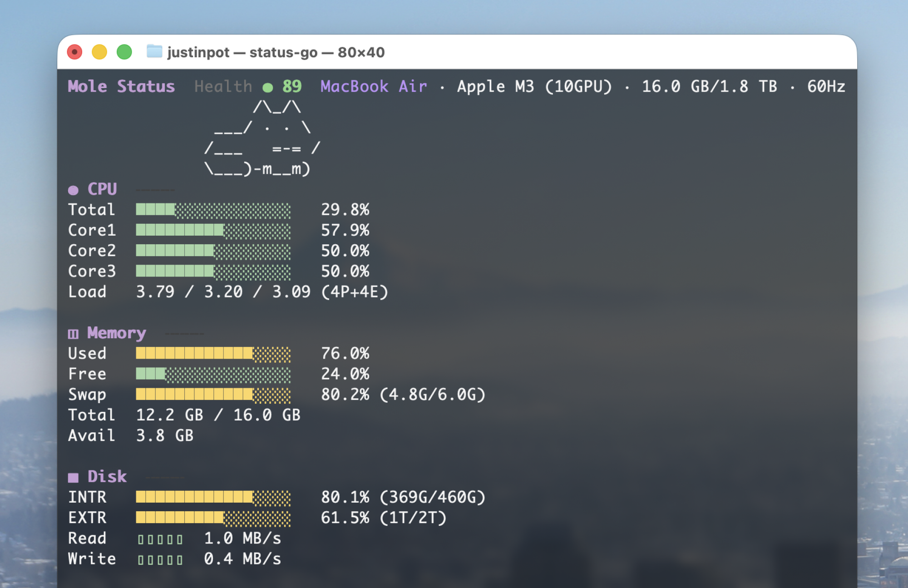
Task: Click the folder icon in the title bar
Action: 154,51
